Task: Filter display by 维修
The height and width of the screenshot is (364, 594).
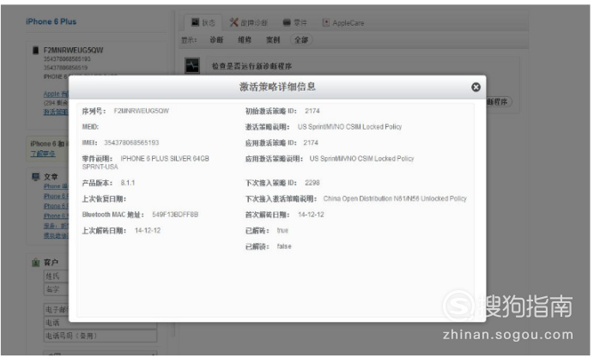Action: 245,39
